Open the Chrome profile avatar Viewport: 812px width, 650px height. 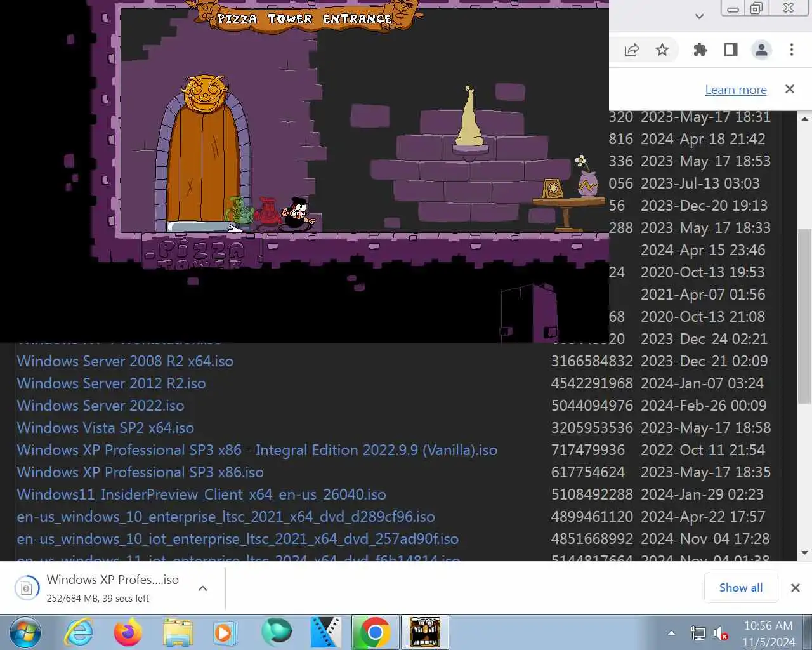click(x=761, y=50)
